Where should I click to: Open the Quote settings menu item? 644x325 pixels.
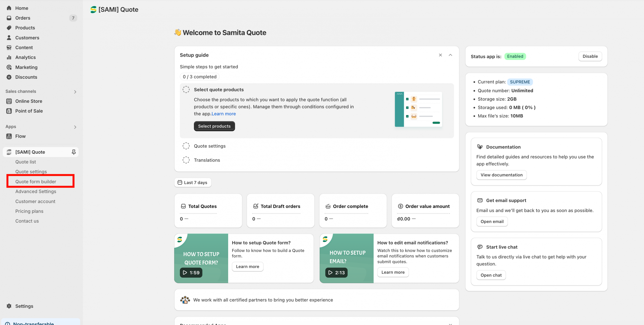tap(31, 172)
